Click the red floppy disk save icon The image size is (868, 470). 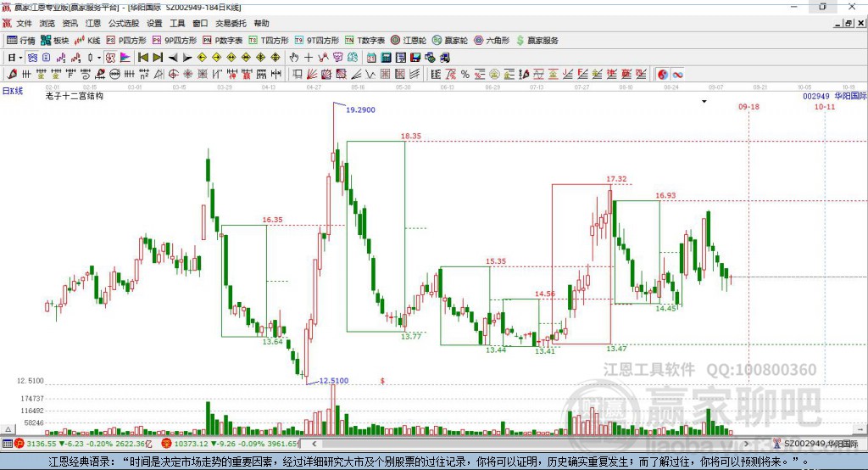pyautogui.click(x=415, y=58)
